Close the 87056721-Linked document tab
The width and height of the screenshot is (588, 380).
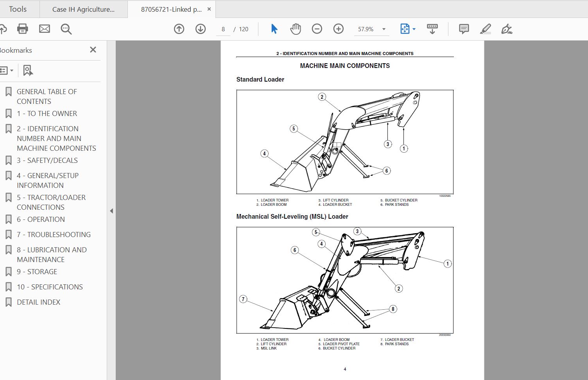coord(209,9)
